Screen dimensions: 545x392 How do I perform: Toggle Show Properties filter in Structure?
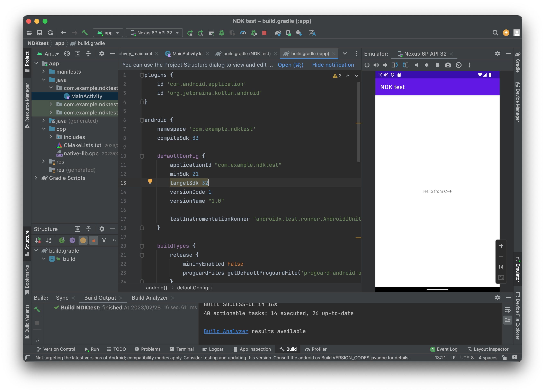click(x=72, y=240)
